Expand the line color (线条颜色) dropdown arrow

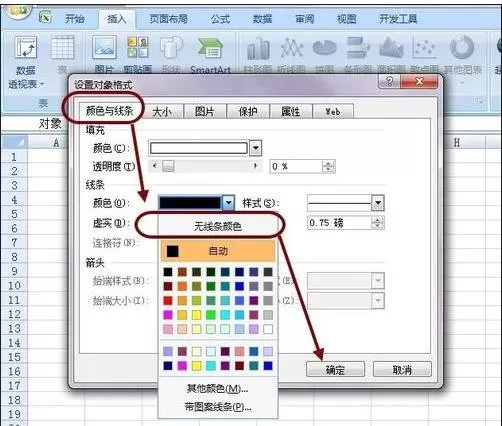229,202
